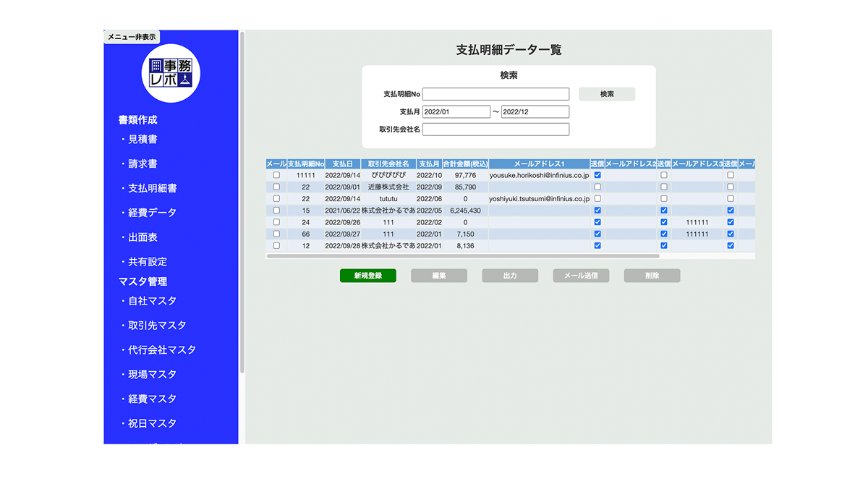Open 経費データ from the sidebar
Screen dimensions: 868x492
(x=152, y=213)
